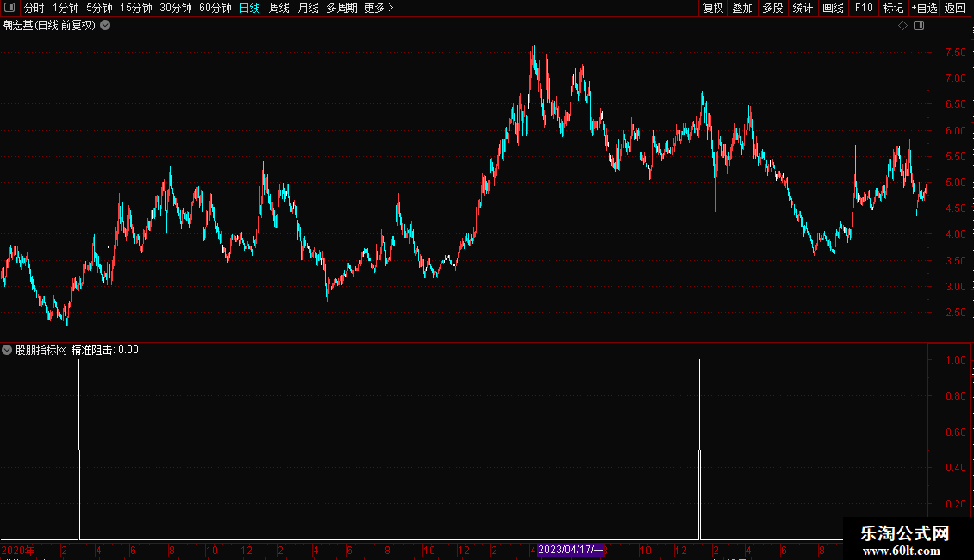Select the 15分钟 period
974x560 pixels.
click(x=136, y=8)
